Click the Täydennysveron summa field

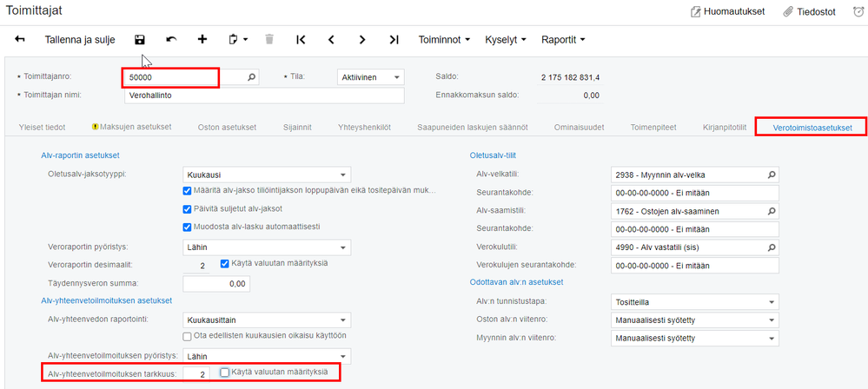pos(215,284)
